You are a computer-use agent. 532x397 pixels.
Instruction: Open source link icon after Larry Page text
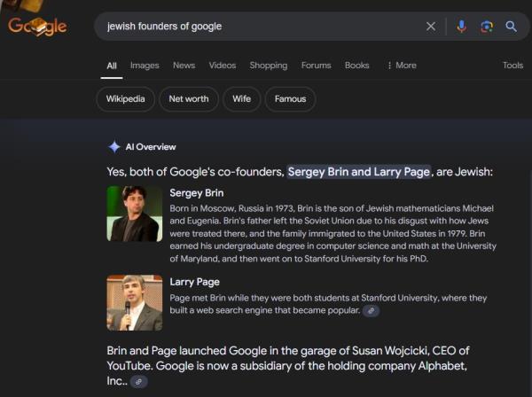pyautogui.click(x=372, y=310)
